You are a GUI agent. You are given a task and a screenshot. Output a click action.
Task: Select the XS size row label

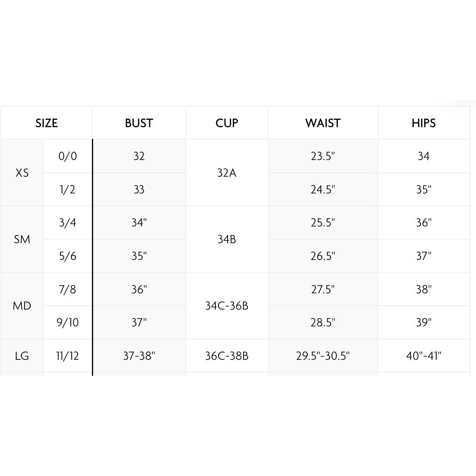[x=22, y=173]
